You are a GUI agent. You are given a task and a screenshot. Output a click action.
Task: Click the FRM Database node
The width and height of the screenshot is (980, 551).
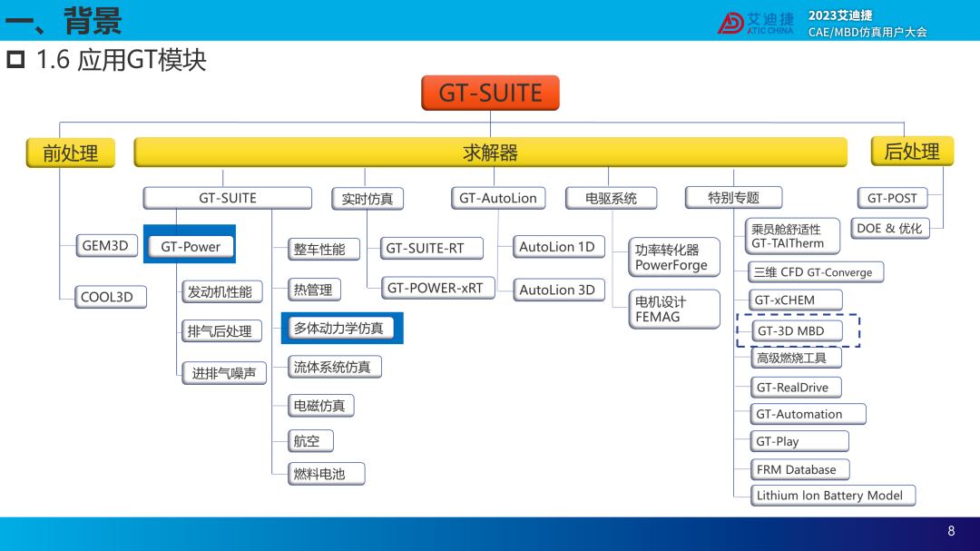point(800,469)
